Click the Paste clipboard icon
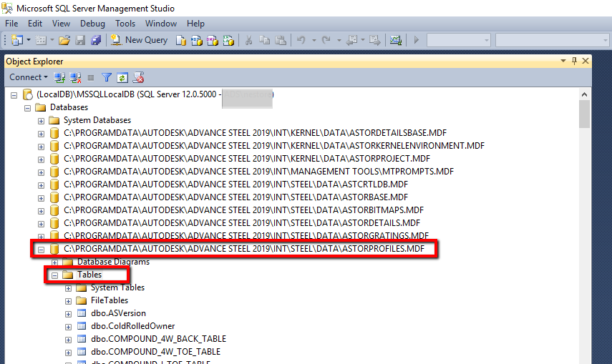The width and height of the screenshot is (612, 364). pos(281,40)
